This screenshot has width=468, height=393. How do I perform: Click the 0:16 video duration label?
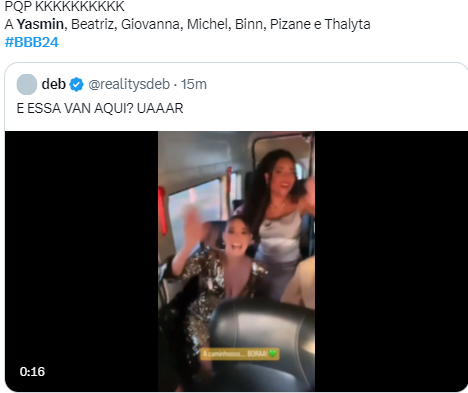(x=32, y=372)
